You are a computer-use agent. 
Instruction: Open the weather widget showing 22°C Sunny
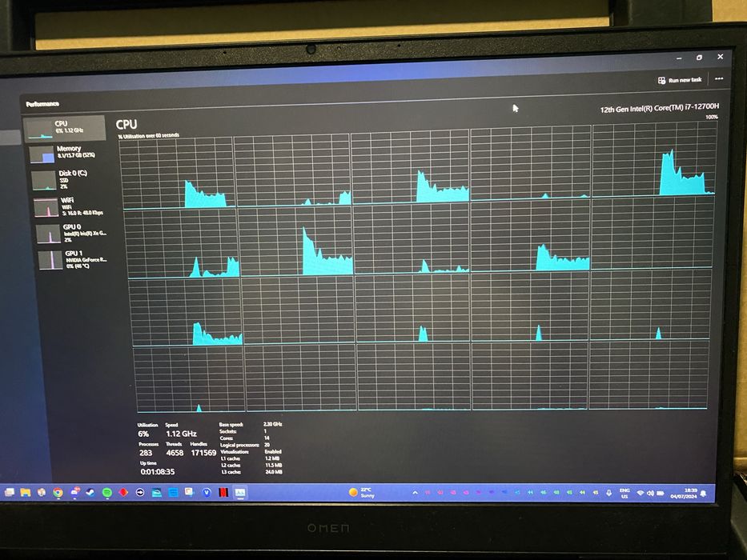[x=362, y=492]
